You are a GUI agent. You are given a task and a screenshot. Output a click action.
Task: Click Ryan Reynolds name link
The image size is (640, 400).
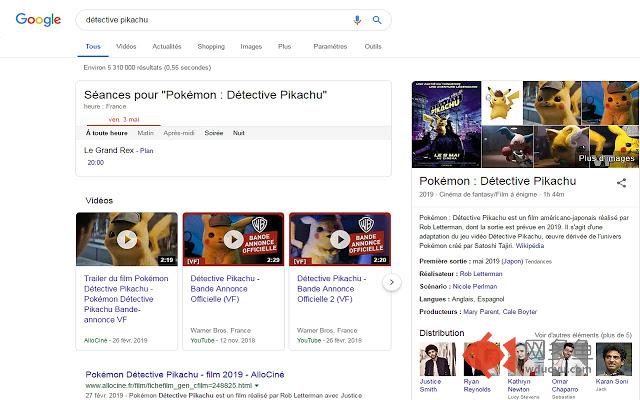477,385
